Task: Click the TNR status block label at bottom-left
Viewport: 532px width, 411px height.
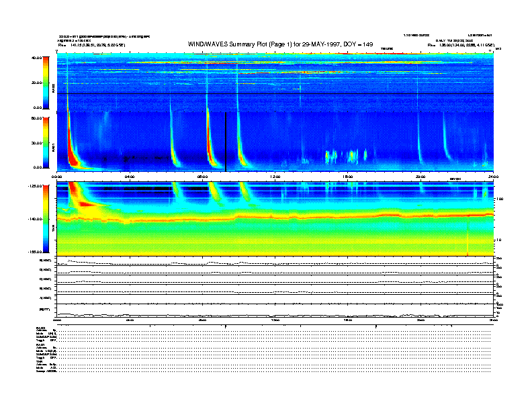Action: pos(38,361)
